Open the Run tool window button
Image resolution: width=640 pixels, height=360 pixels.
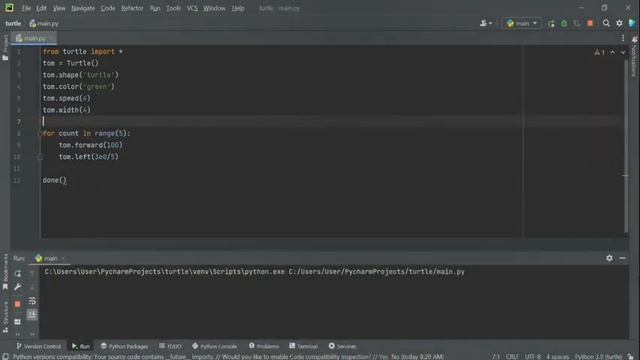click(x=81, y=346)
